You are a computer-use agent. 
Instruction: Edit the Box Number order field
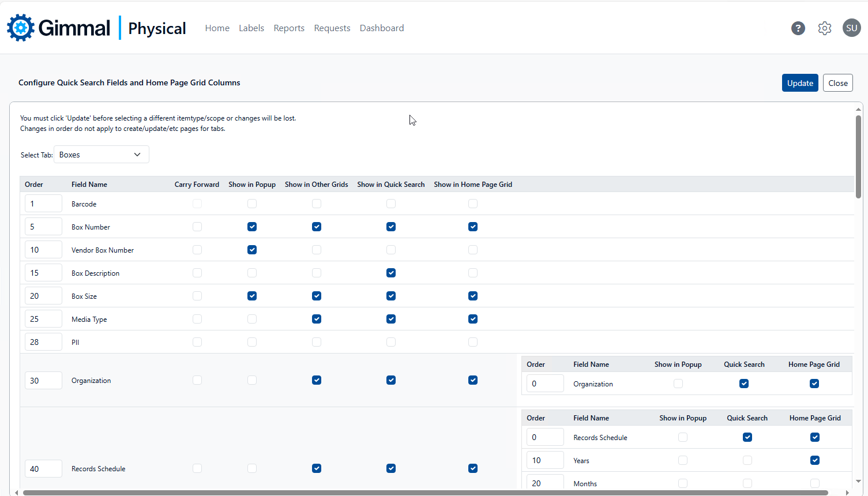pyautogui.click(x=43, y=227)
